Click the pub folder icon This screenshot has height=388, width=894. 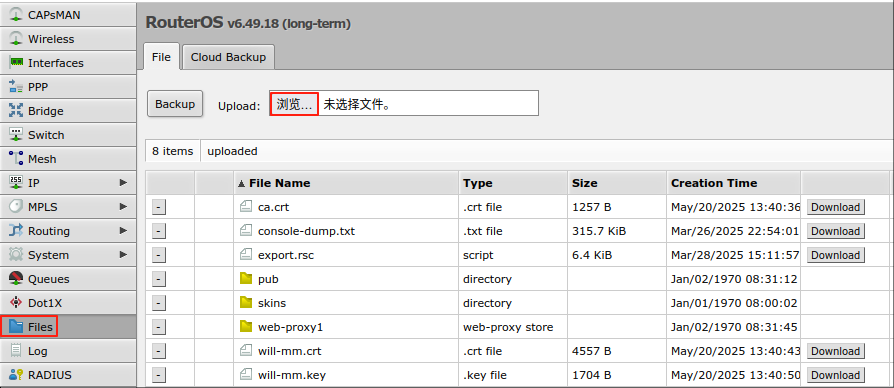(x=246, y=279)
